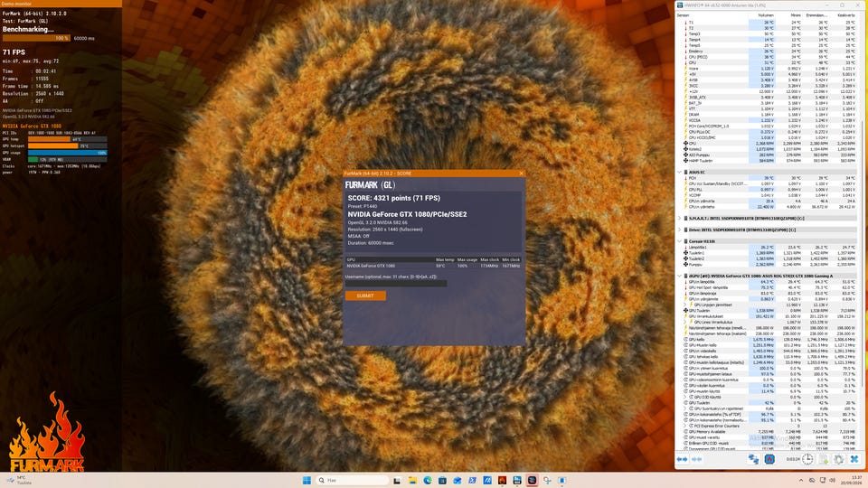This screenshot has height=488, width=868.
Task: Click the HWiNFO red logging graph icon
Action: (x=769, y=459)
